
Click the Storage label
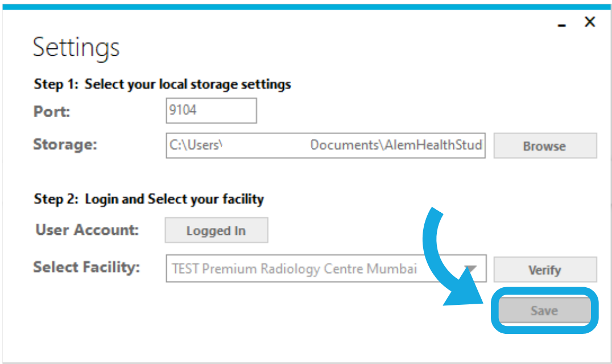pos(65,144)
